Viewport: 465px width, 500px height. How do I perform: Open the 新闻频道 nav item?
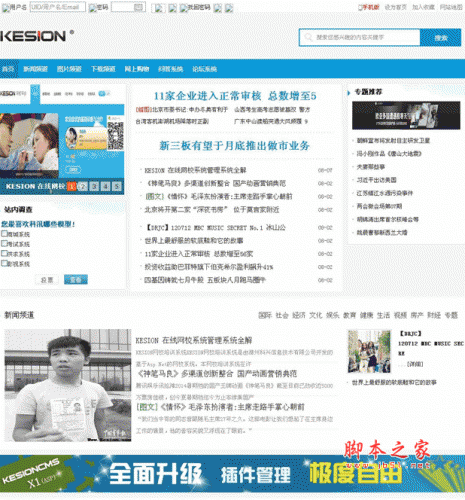click(x=35, y=69)
